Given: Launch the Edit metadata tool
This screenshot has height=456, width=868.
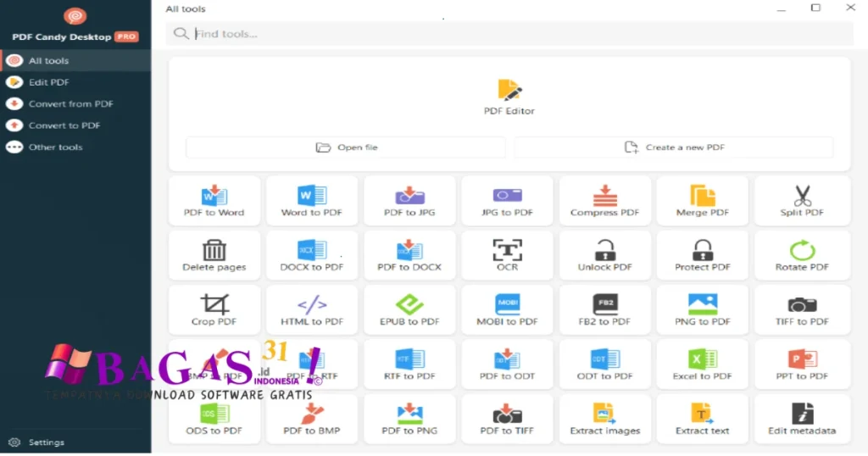Looking at the screenshot, I should point(802,420).
